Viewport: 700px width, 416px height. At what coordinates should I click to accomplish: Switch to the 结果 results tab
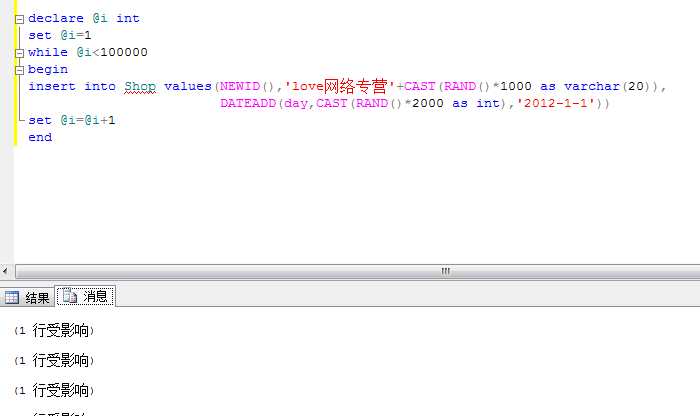point(27,297)
